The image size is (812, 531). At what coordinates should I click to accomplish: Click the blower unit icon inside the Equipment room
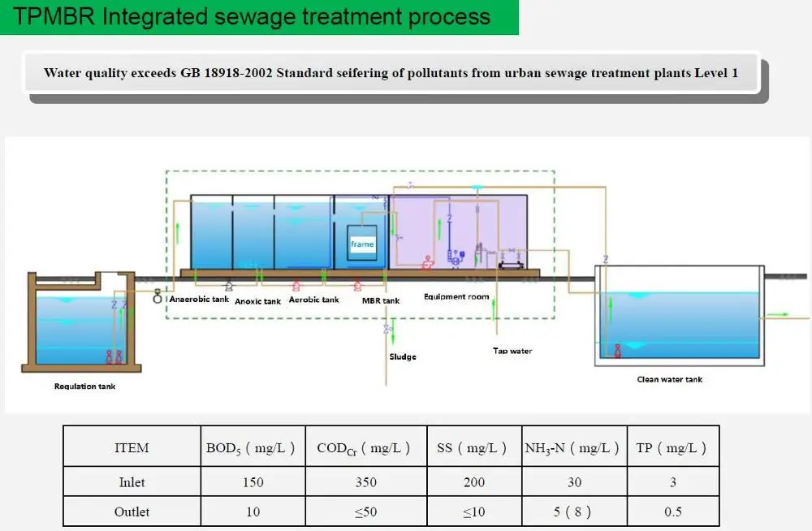click(x=456, y=260)
